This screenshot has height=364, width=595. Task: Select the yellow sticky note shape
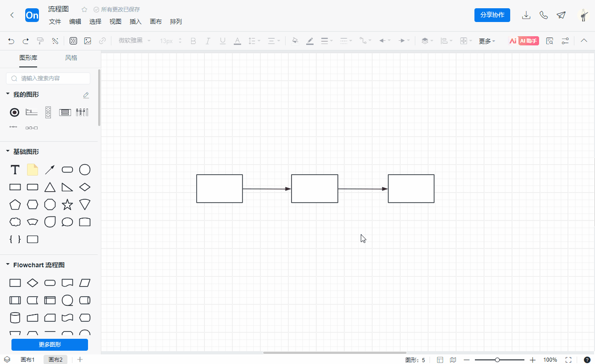(33, 170)
